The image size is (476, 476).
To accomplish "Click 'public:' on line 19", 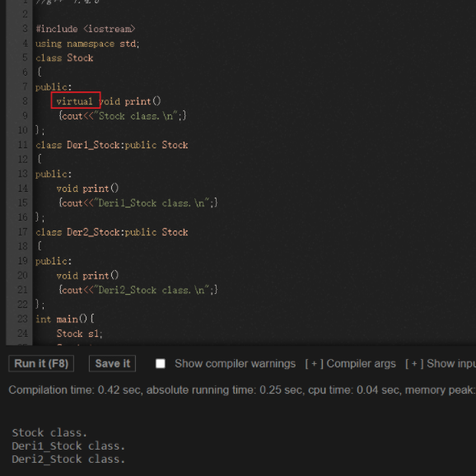I will [54, 261].
